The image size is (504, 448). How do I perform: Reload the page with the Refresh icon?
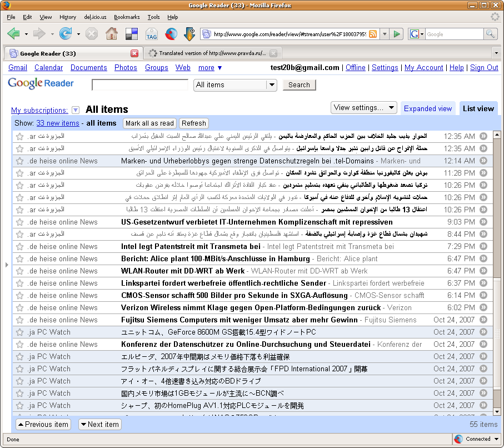(x=66, y=33)
